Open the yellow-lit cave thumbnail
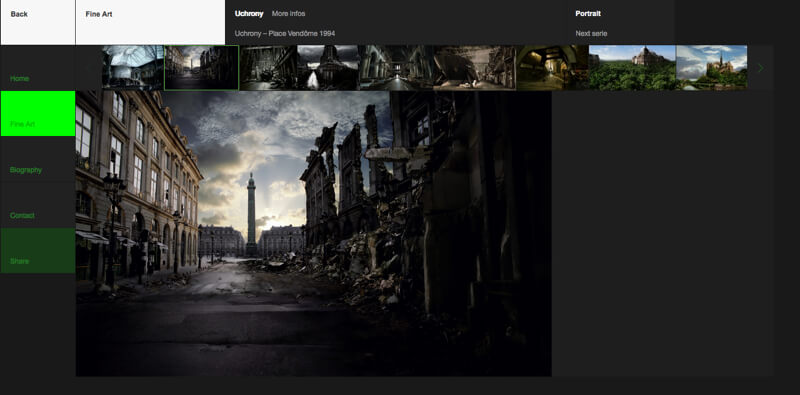 pos(553,68)
